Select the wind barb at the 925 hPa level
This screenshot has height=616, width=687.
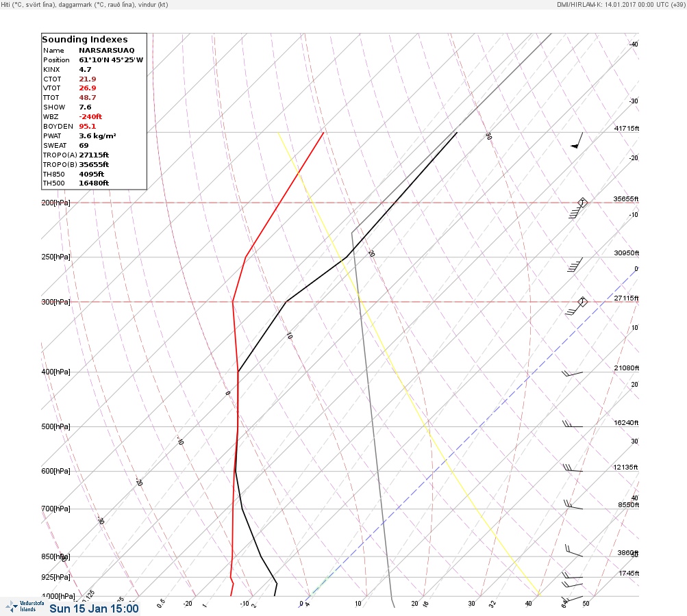coord(572,576)
